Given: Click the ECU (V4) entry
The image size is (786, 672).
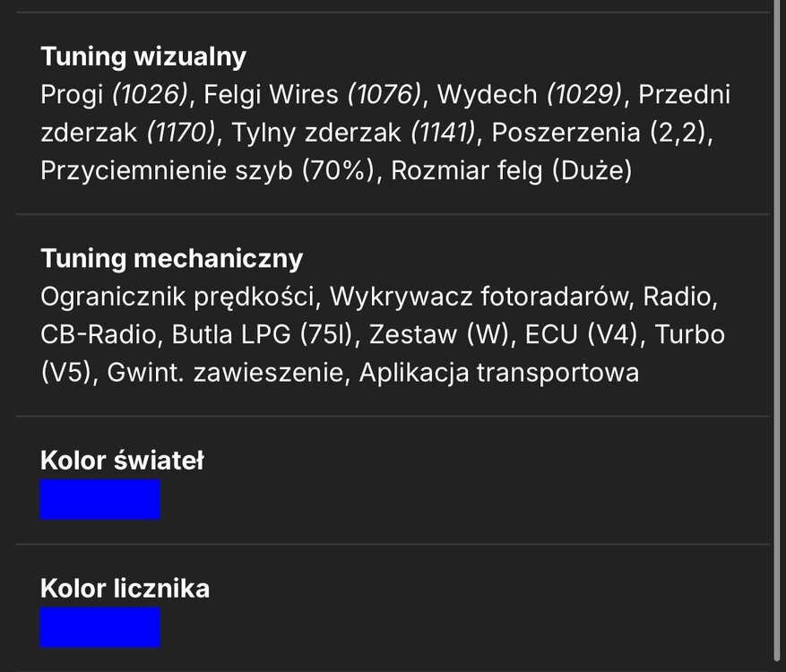Looking at the screenshot, I should (x=582, y=335).
